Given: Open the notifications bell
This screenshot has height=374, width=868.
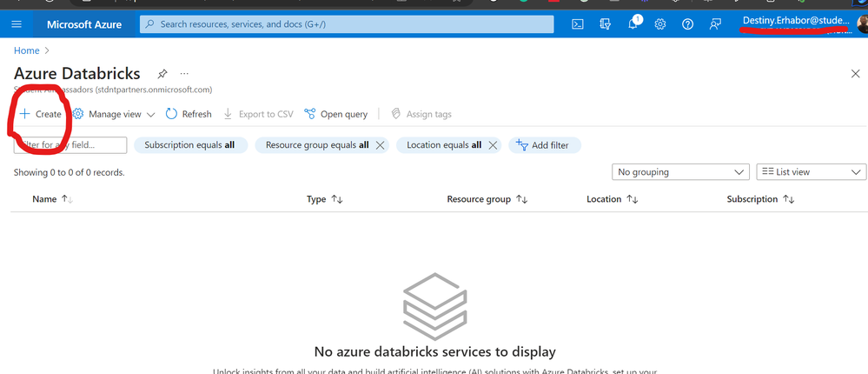Looking at the screenshot, I should [633, 24].
